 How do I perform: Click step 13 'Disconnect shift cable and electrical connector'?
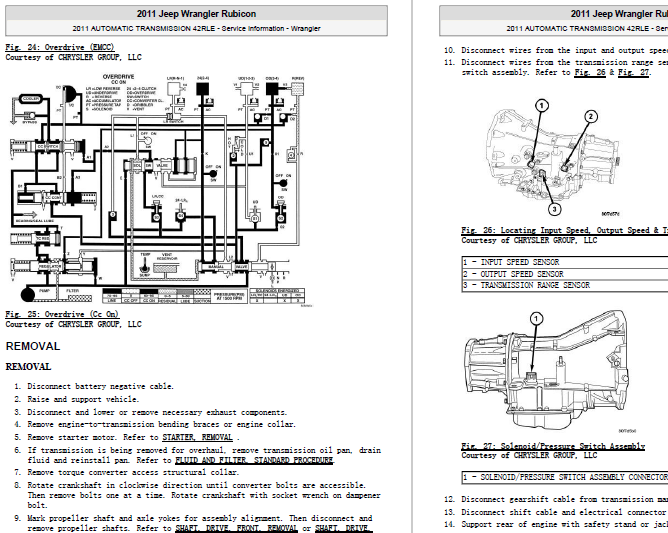564,512
